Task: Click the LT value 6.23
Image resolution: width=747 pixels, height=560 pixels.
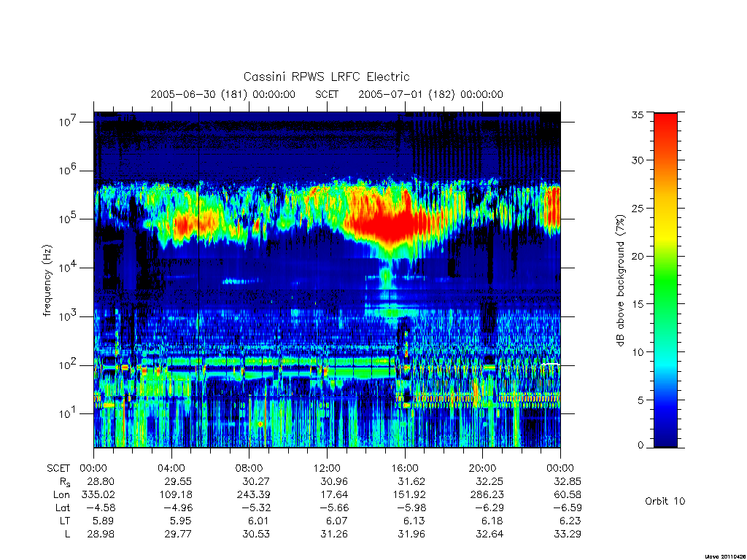Action: [570, 521]
